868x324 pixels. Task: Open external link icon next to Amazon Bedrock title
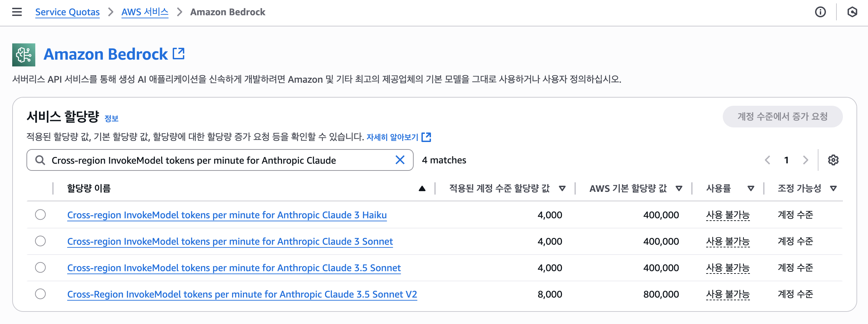click(178, 54)
